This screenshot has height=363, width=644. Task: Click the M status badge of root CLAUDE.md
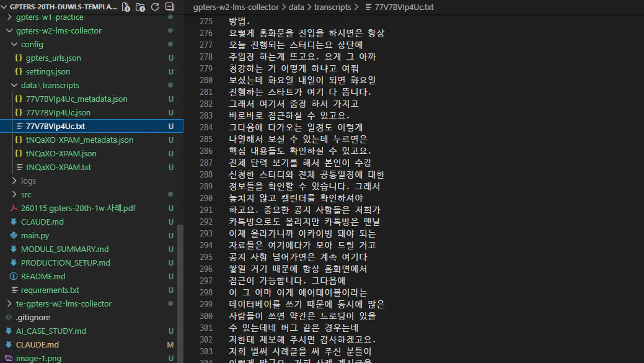(170, 344)
